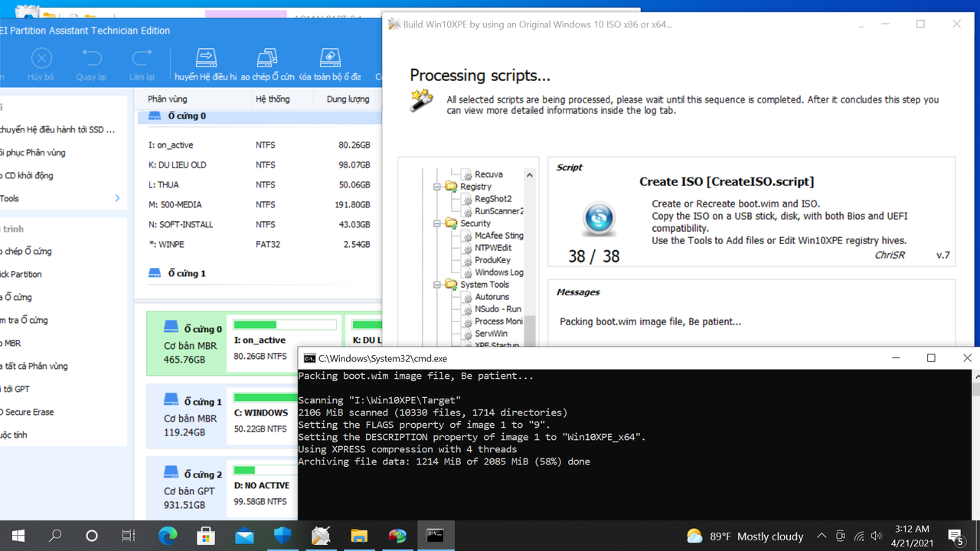Viewport: 980px width, 551px height.
Task: Click the volume speaker tray icon
Action: click(x=877, y=536)
